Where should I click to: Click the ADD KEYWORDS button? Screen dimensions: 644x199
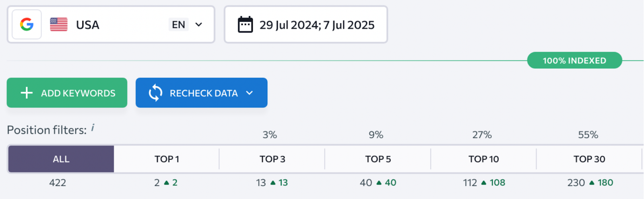(67, 93)
